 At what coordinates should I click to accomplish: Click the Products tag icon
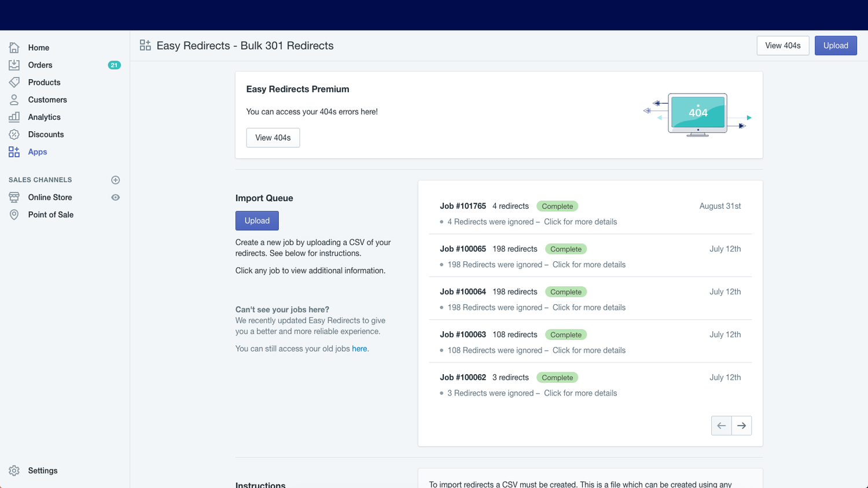pos(14,82)
